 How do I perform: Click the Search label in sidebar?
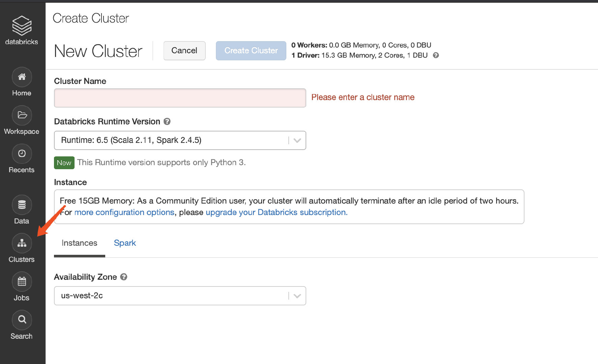pyautogui.click(x=22, y=336)
